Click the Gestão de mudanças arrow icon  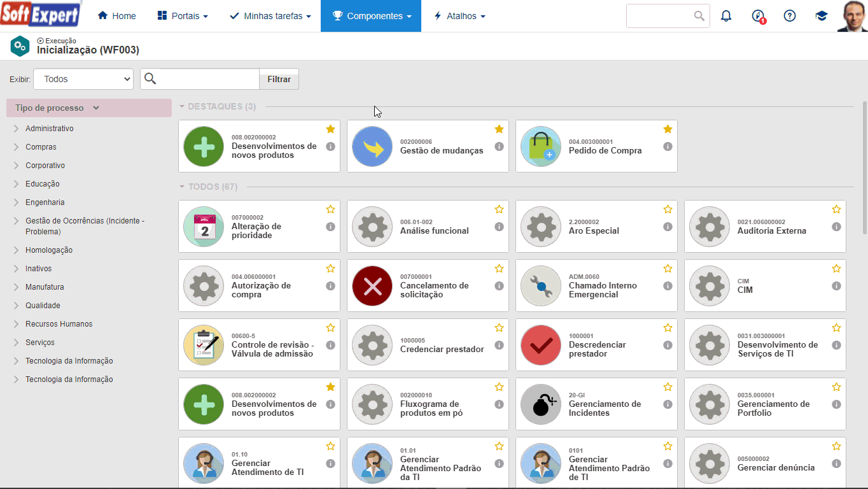[x=372, y=146]
